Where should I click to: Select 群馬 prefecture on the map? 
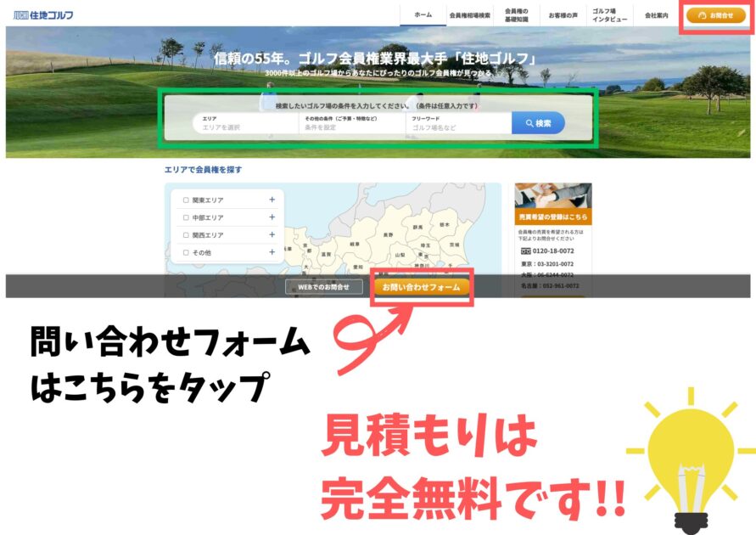[x=417, y=227]
